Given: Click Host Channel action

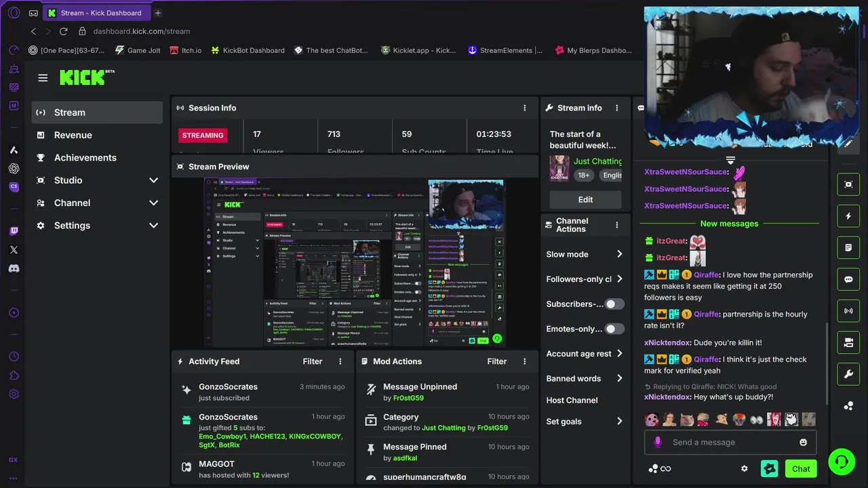Looking at the screenshot, I should pos(572,400).
